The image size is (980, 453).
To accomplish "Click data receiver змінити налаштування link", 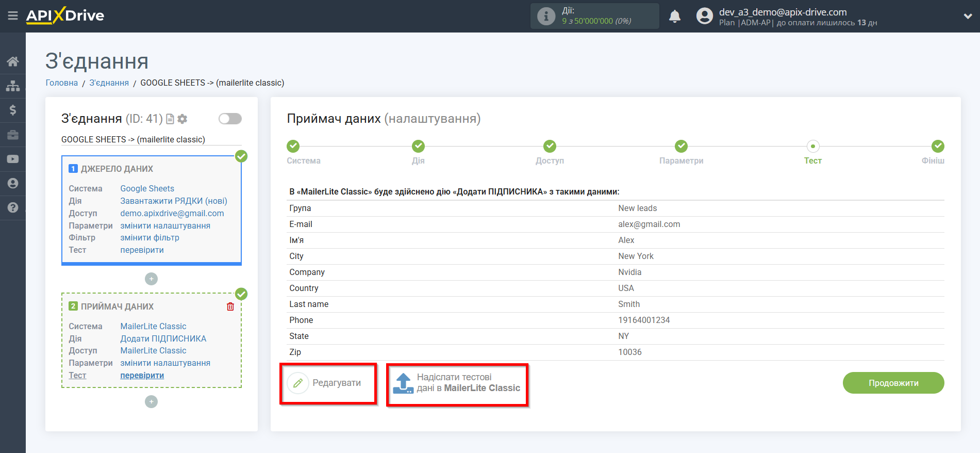I will (x=165, y=363).
